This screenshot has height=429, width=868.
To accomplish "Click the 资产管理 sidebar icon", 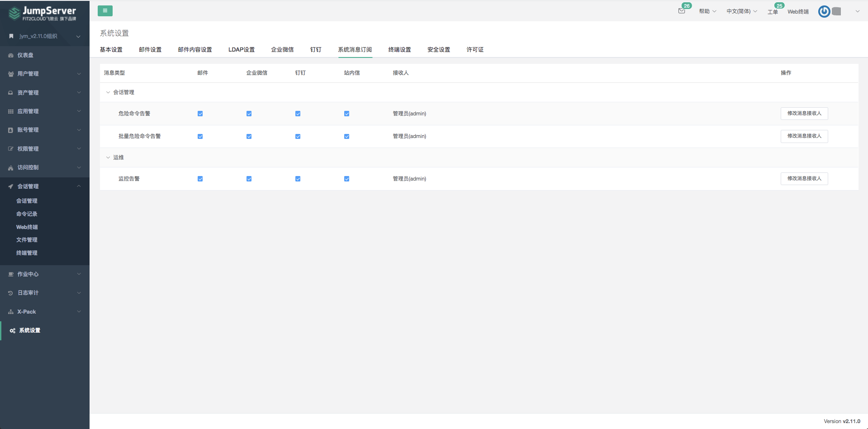I will [x=10, y=92].
